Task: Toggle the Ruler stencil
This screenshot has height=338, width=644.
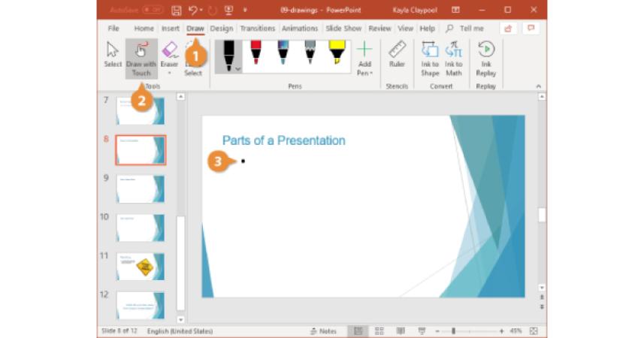Action: pyautogui.click(x=397, y=55)
